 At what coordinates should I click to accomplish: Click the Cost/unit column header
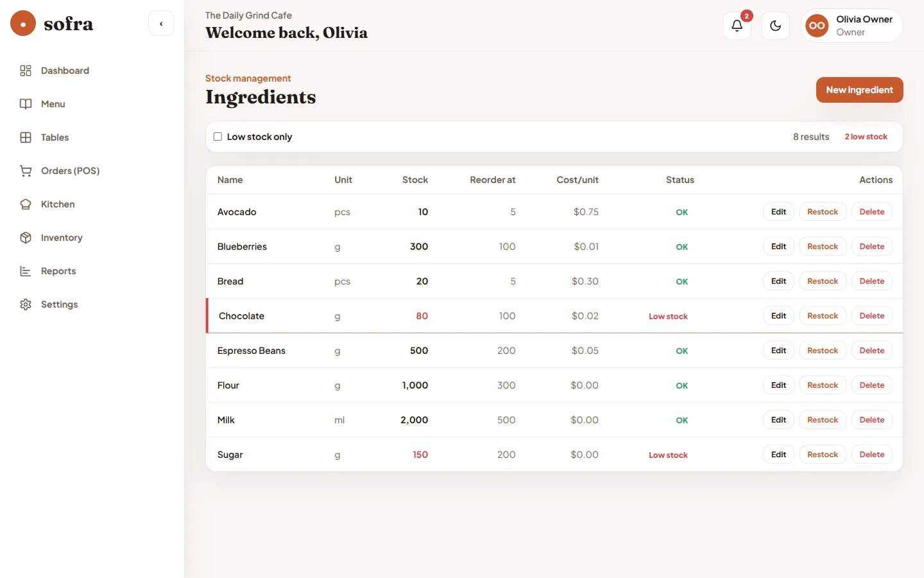point(577,180)
